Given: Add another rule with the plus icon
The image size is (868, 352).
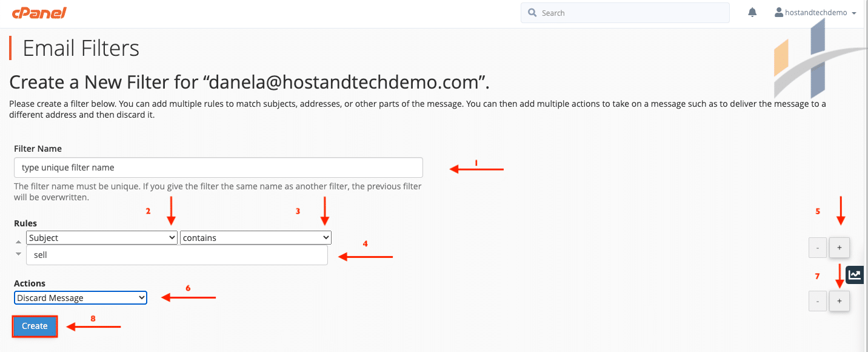Looking at the screenshot, I should point(839,247).
